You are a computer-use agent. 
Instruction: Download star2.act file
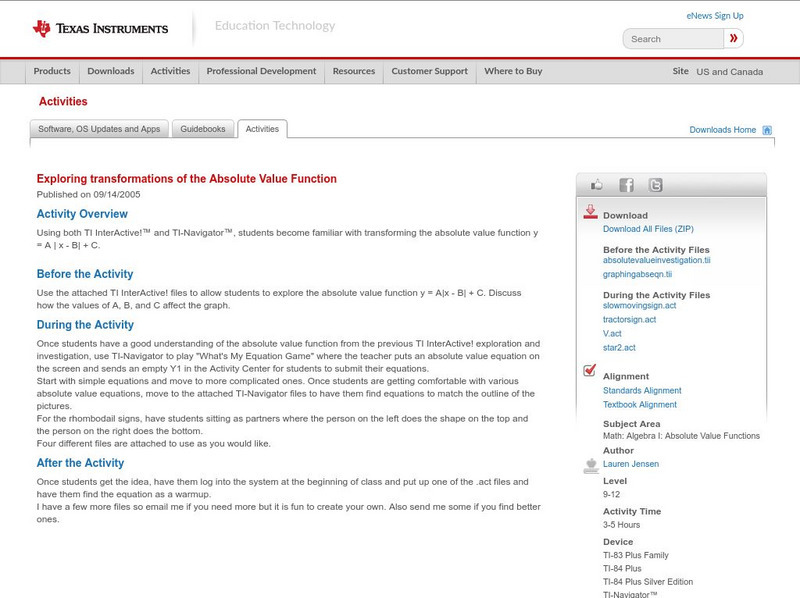[x=619, y=347]
